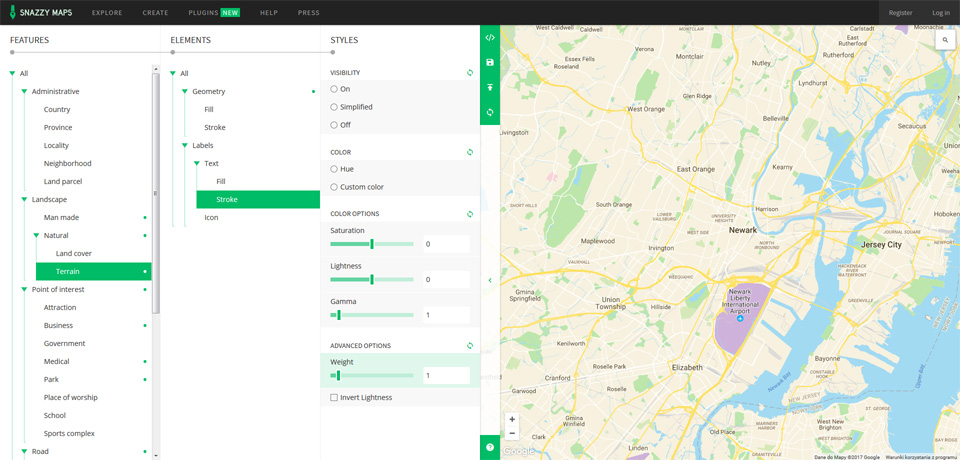Collapse the Landscape feature group
The width and height of the screenshot is (960, 460).
point(24,200)
